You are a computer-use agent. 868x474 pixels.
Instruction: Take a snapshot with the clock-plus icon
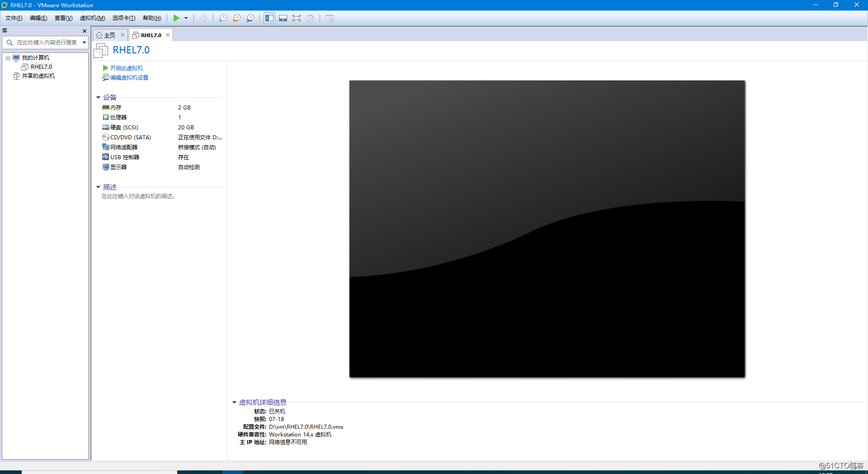coord(223,18)
